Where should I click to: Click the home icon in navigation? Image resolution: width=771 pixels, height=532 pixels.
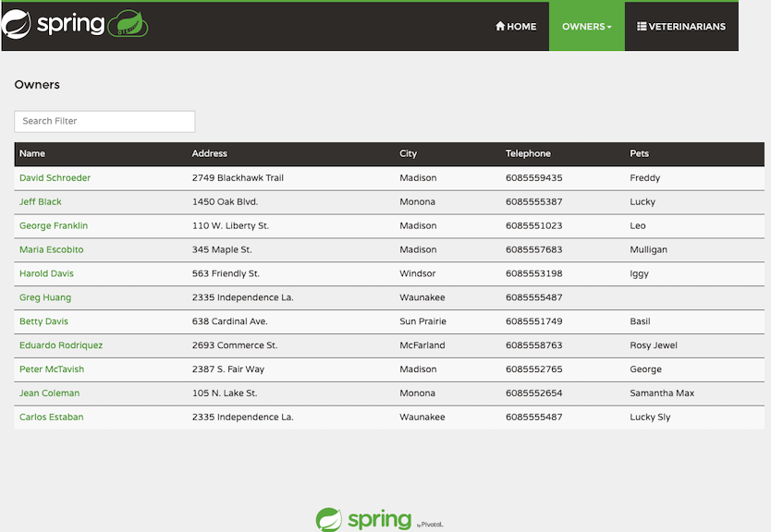(x=500, y=26)
